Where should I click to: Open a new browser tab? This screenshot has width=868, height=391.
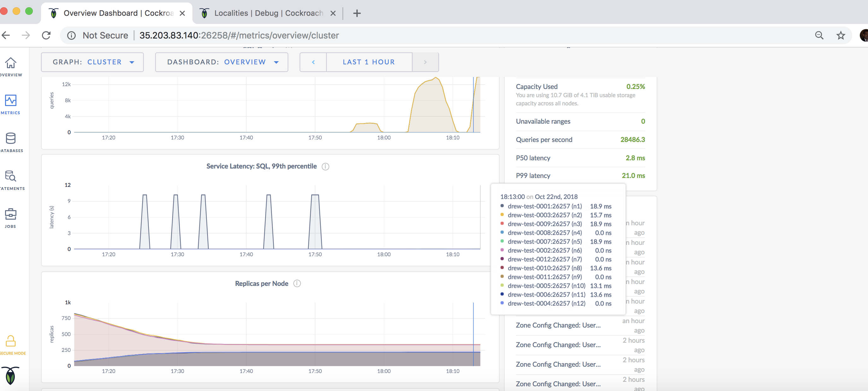(x=356, y=13)
